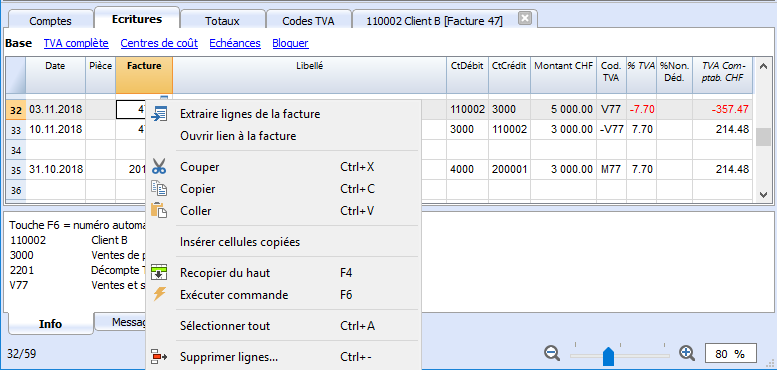Click the Cod. TVA column header
Screen dimensions: 777x370
click(611, 75)
